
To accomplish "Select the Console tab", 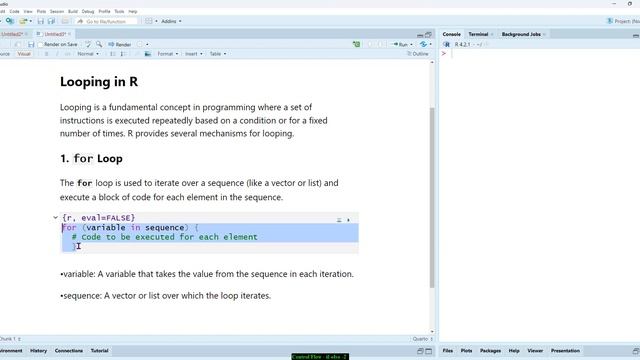I will 451,34.
